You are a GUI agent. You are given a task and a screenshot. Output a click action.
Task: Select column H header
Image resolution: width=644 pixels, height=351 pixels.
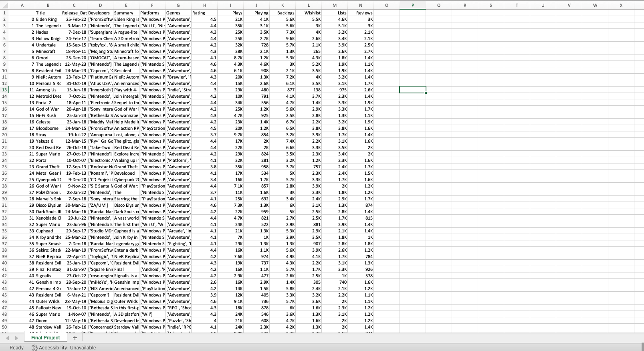pyautogui.click(x=204, y=5)
